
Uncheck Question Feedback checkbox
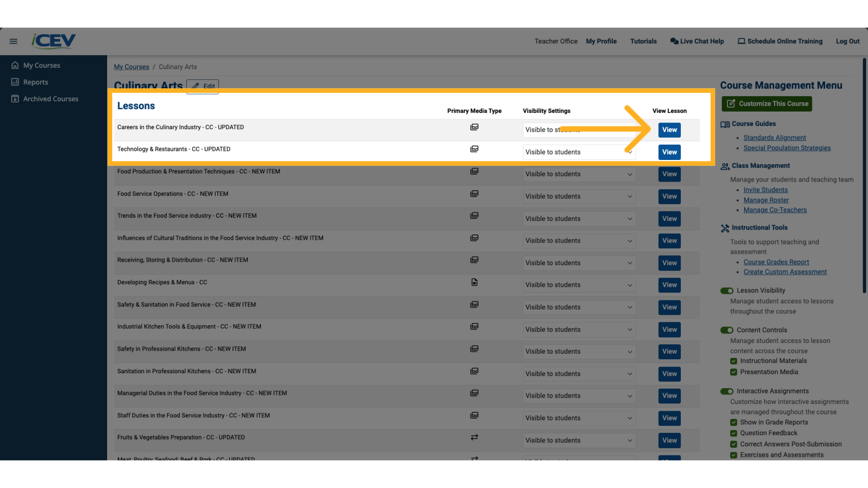(x=734, y=433)
